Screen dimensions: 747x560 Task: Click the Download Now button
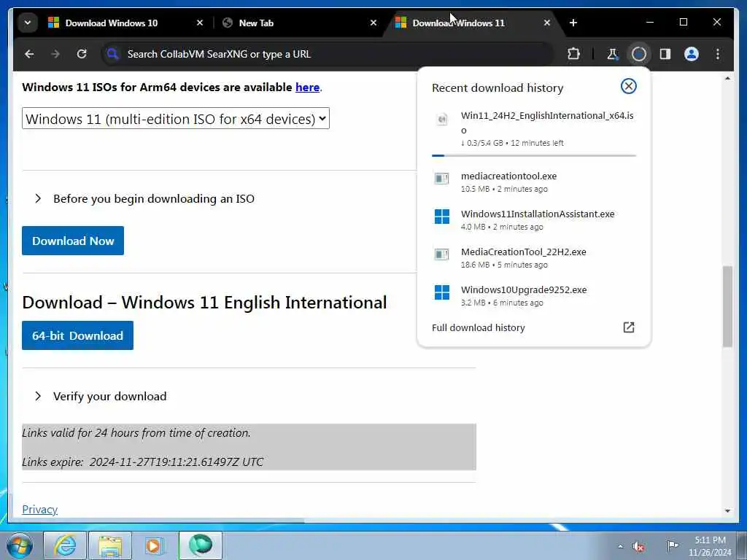click(x=73, y=241)
